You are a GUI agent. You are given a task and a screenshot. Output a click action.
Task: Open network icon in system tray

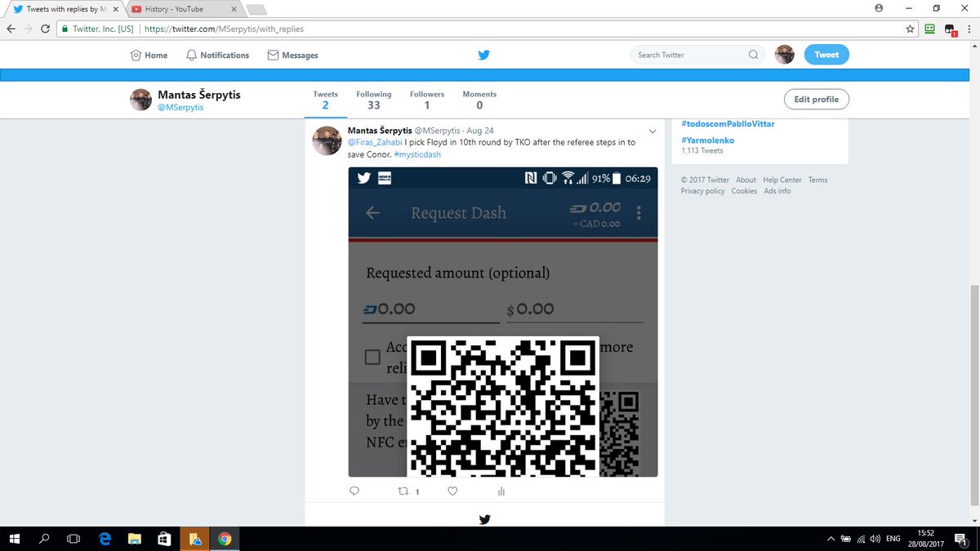[860, 539]
